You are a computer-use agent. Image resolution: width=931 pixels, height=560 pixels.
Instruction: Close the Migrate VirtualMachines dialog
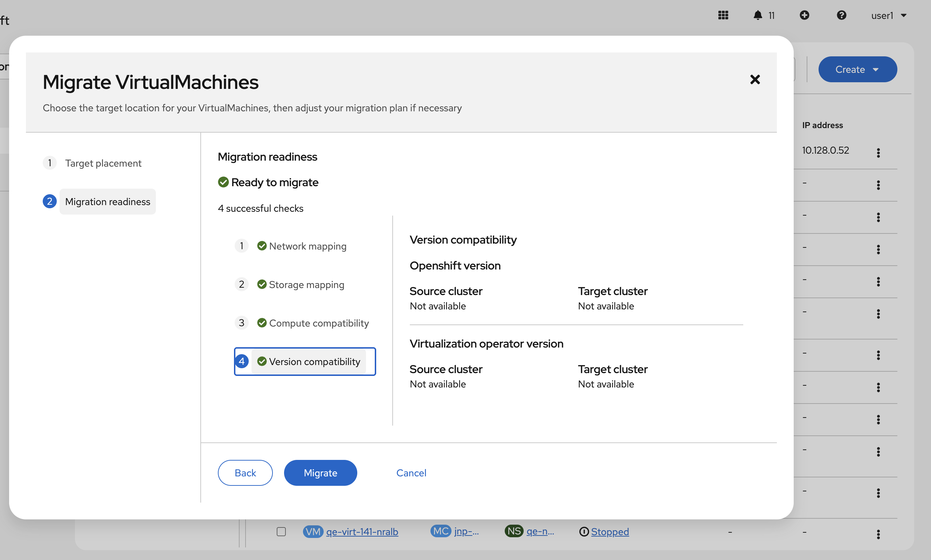[755, 79]
